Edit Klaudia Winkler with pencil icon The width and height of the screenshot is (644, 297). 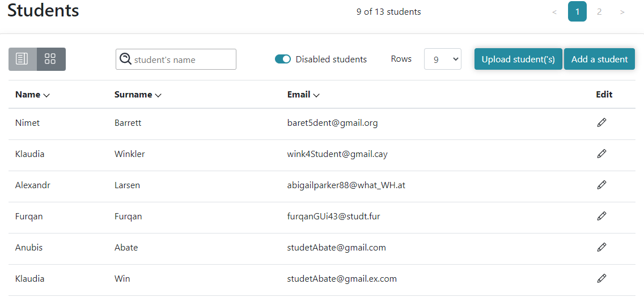pyautogui.click(x=601, y=154)
